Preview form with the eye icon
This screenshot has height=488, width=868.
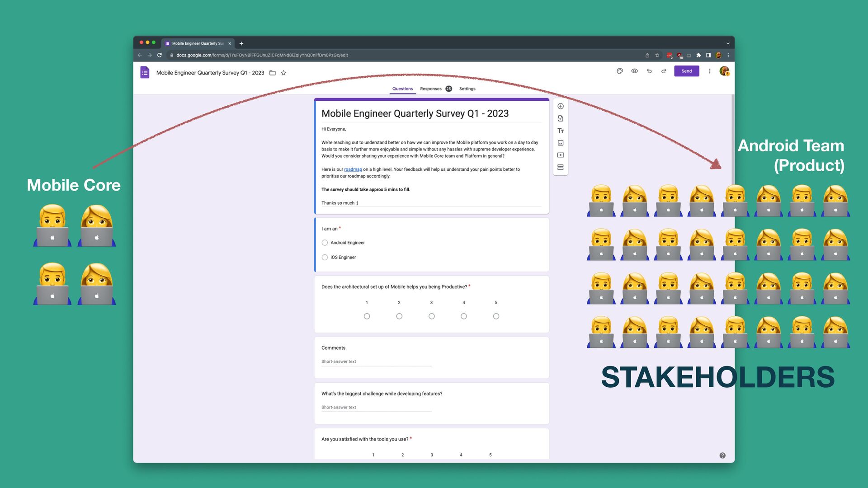tap(634, 71)
